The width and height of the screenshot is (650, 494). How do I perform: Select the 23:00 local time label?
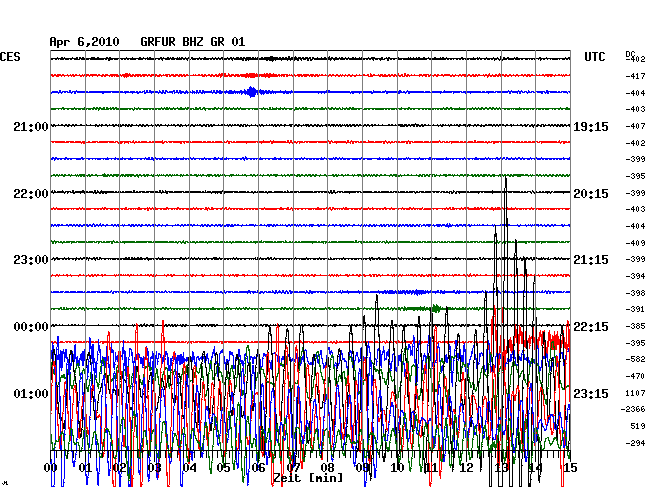point(31,260)
